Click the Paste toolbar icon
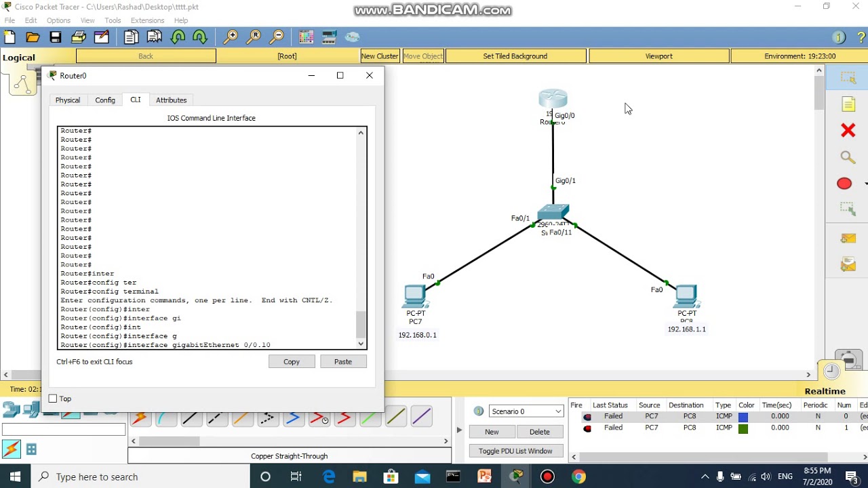868x488 pixels. (155, 37)
